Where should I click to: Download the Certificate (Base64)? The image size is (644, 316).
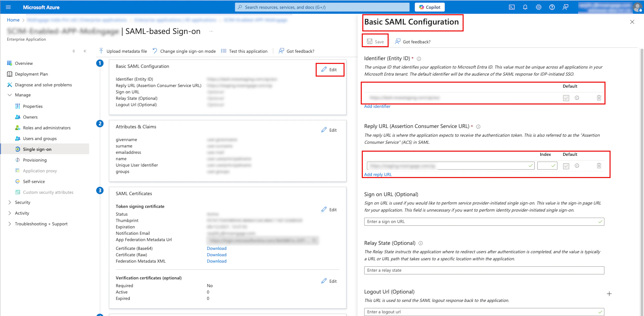point(217,248)
